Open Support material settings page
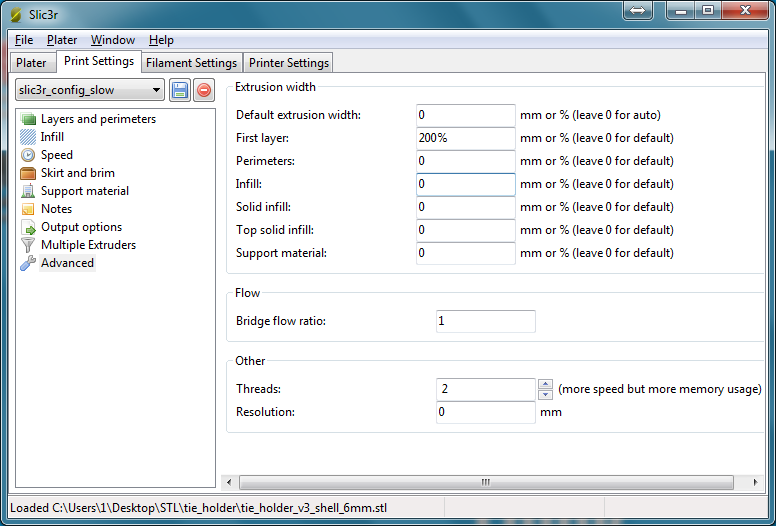776x526 pixels. 85,191
